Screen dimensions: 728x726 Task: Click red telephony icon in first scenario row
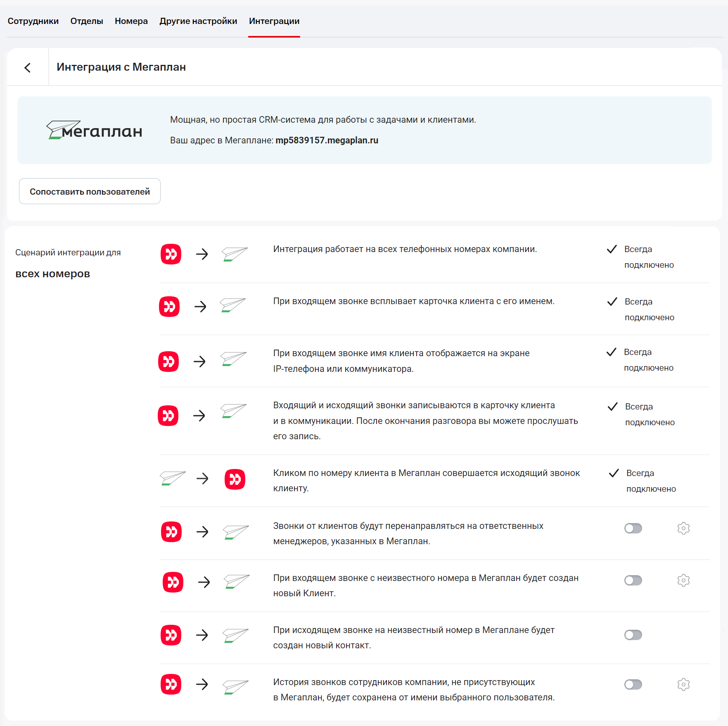(171, 254)
